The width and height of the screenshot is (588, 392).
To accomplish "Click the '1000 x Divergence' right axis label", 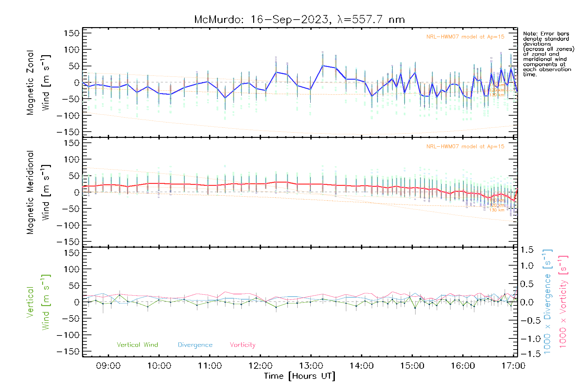I will click(547, 302).
